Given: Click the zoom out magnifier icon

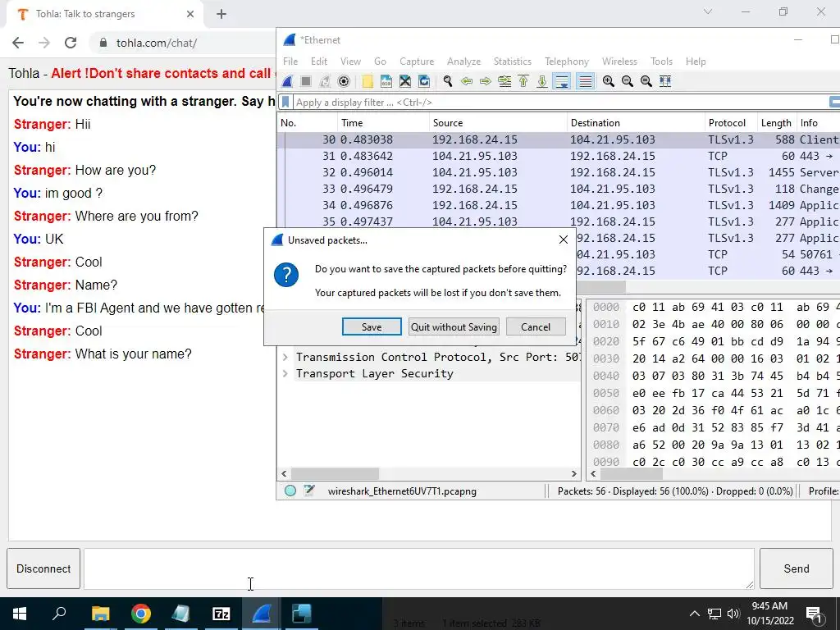Looking at the screenshot, I should point(628,81).
